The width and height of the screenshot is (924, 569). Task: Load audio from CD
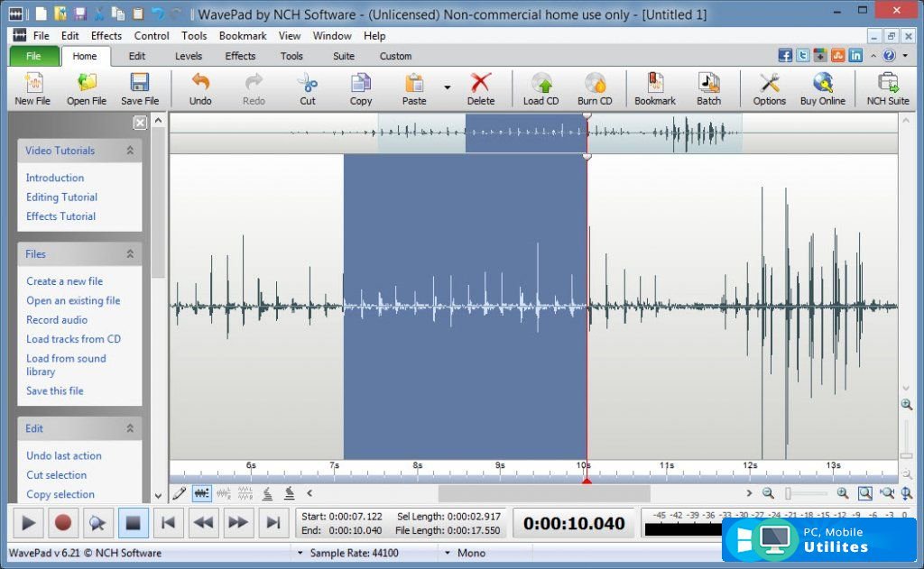(541, 88)
